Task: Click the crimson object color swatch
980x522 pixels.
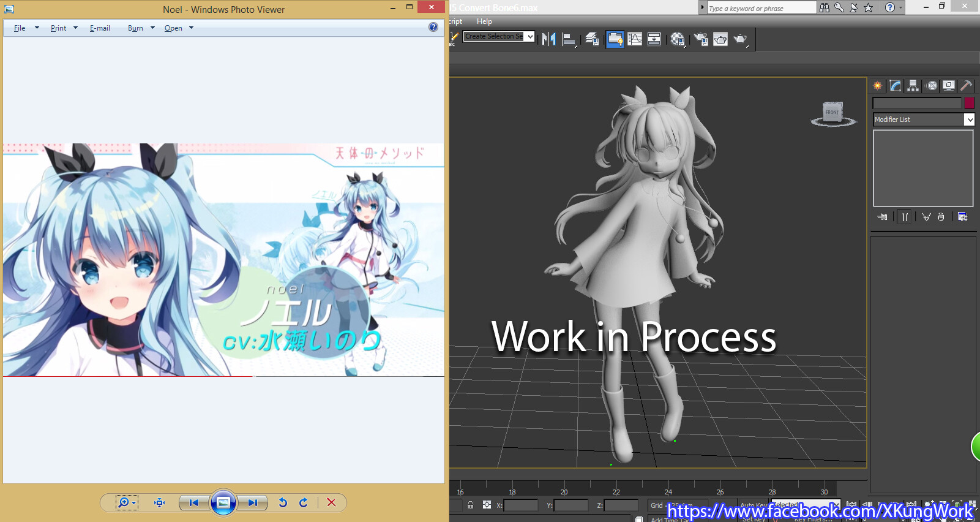Action: click(969, 103)
